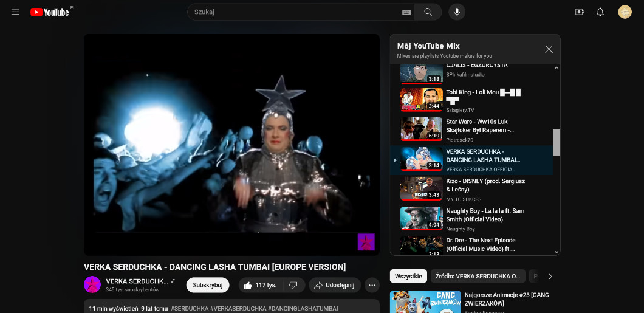Open the on-screen keyboard in search box

pos(406,12)
